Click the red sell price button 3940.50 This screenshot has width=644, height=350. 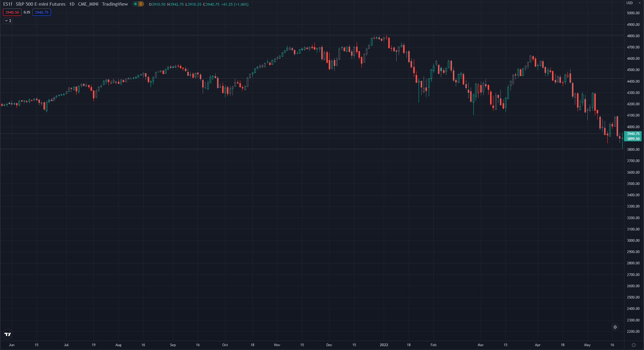click(x=12, y=12)
